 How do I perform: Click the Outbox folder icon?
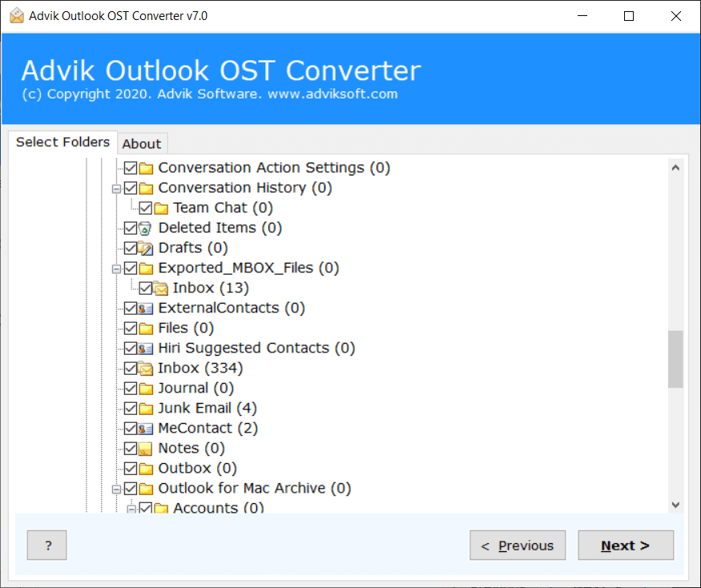click(x=146, y=469)
